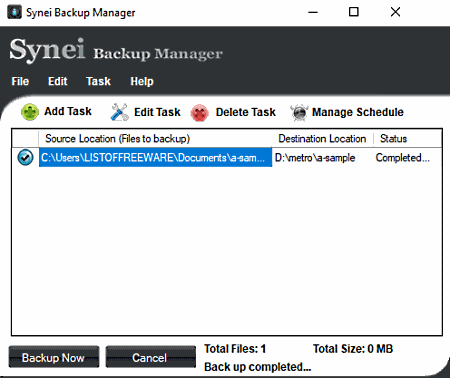Click the Cancel button
Image resolution: width=450 pixels, height=378 pixels.
click(151, 357)
